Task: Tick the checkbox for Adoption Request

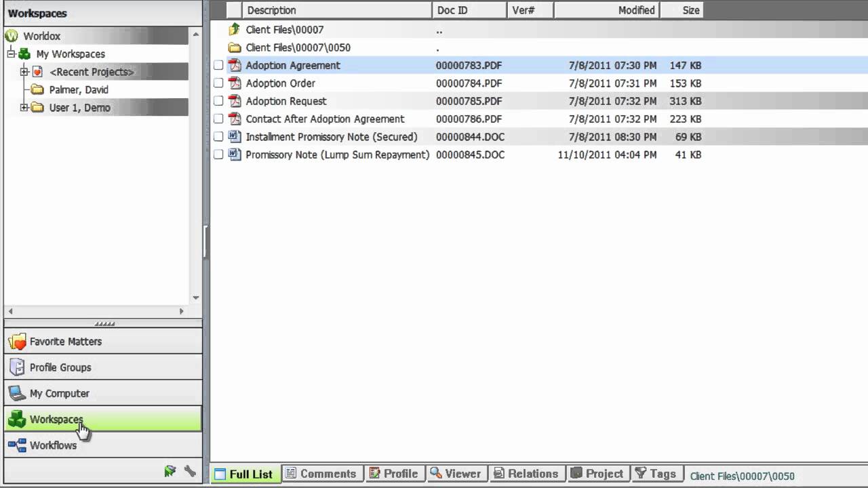Action: (218, 101)
